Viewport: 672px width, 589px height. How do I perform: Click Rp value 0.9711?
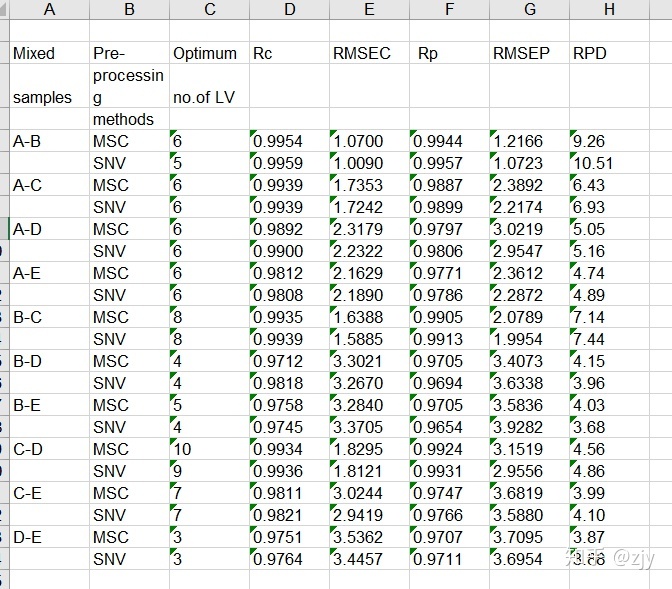(x=450, y=559)
